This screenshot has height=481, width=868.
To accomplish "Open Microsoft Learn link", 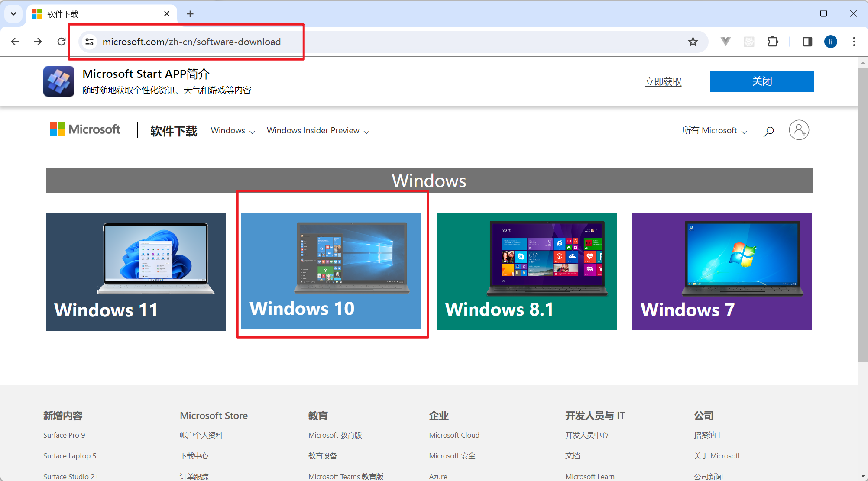I will (x=590, y=476).
